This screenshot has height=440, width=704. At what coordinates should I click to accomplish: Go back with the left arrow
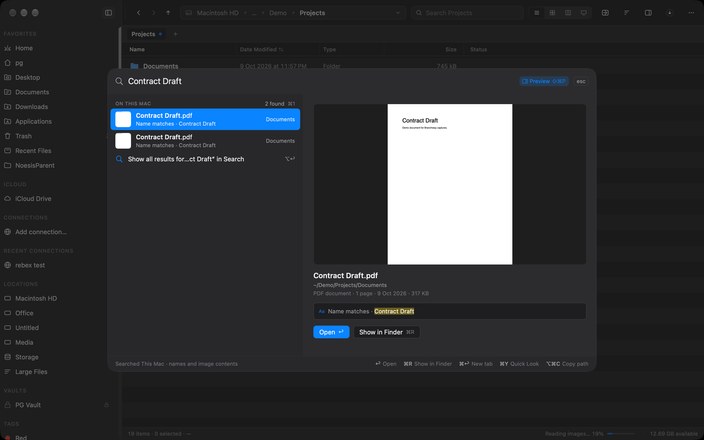(138, 13)
